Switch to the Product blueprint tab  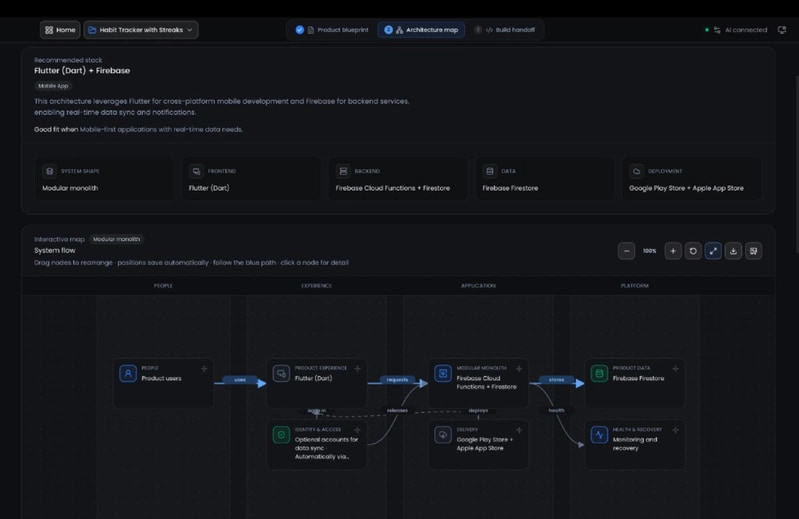coord(332,30)
